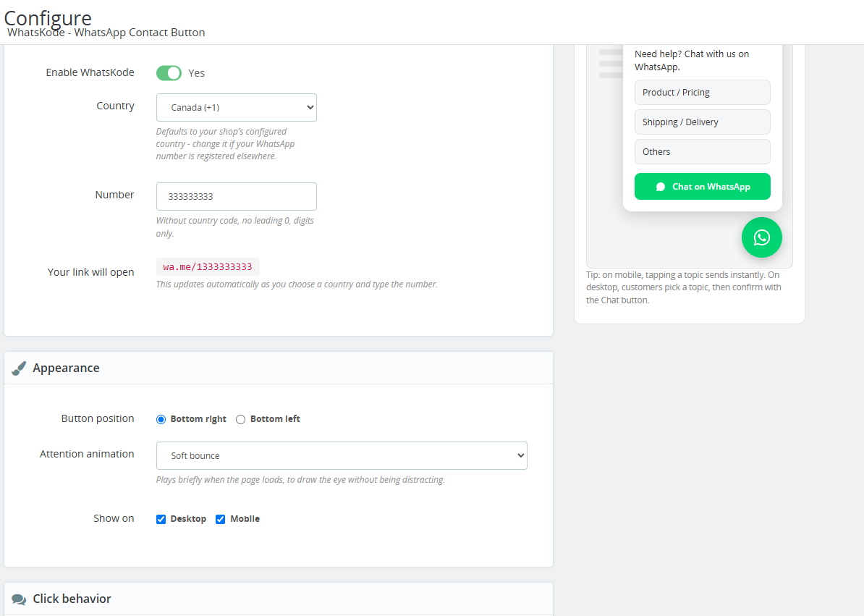Click the Enable WhatsKode label

pos(90,72)
